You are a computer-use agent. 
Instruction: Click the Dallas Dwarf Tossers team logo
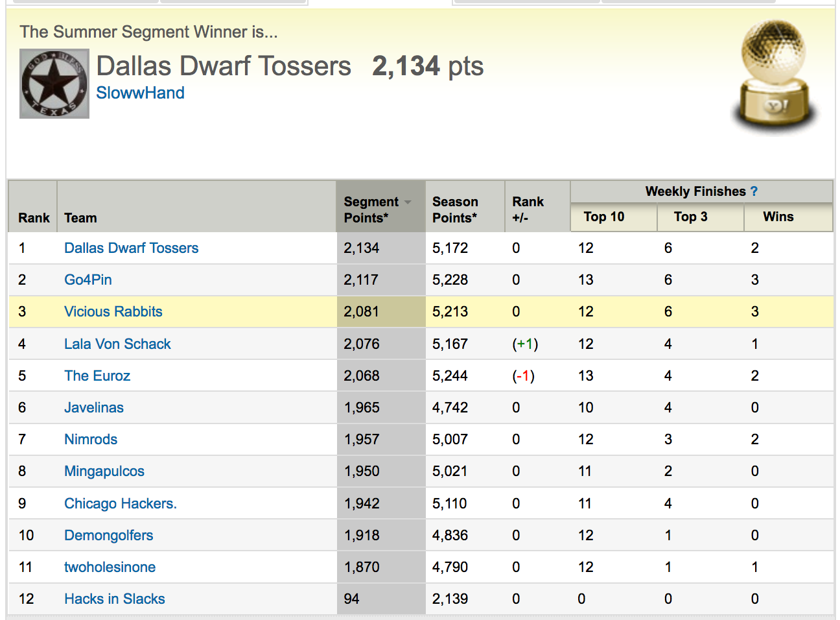point(54,84)
